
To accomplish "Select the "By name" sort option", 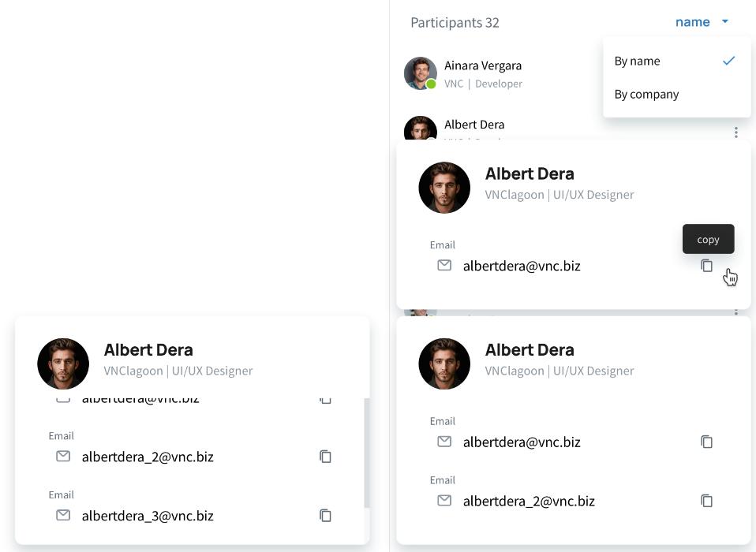I will [x=638, y=61].
